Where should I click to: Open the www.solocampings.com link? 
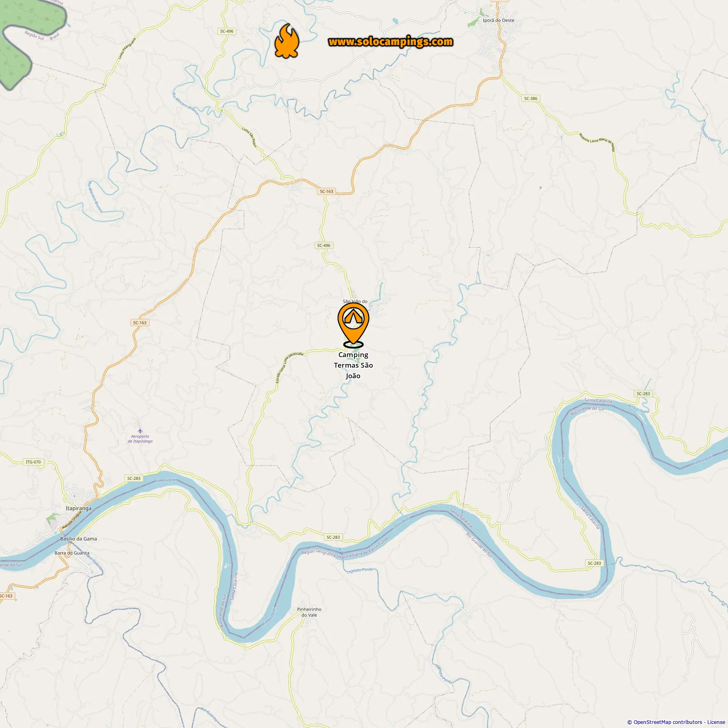(x=390, y=42)
